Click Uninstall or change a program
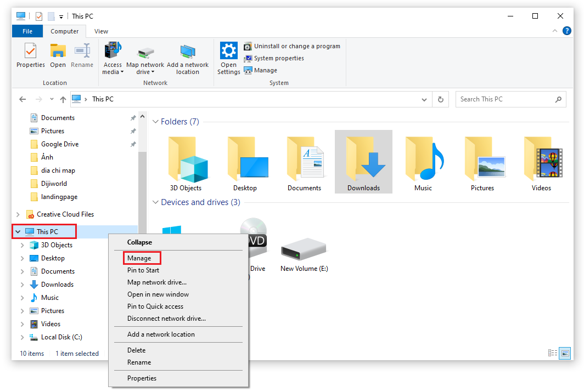584x392 pixels. point(293,46)
